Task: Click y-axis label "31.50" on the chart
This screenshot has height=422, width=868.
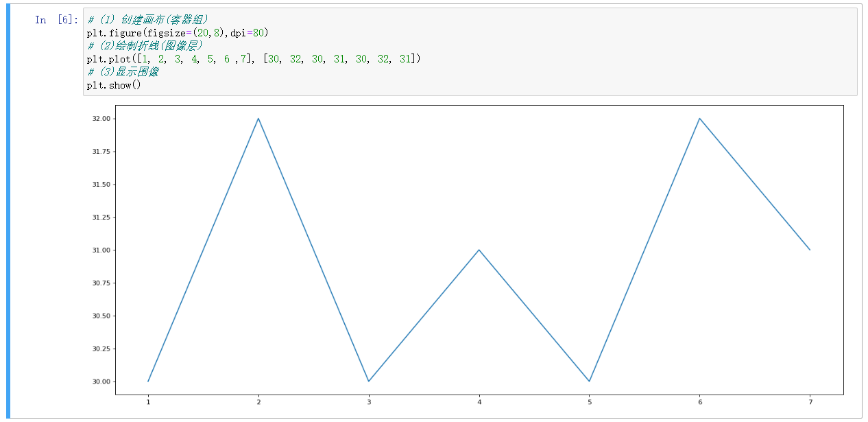Action: click(101, 185)
